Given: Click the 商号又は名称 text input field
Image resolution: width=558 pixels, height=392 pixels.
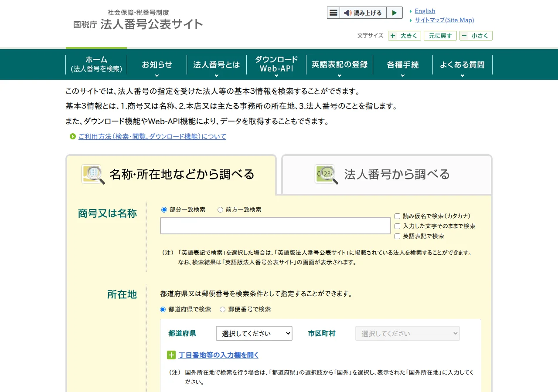Looking at the screenshot, I should tap(276, 226).
